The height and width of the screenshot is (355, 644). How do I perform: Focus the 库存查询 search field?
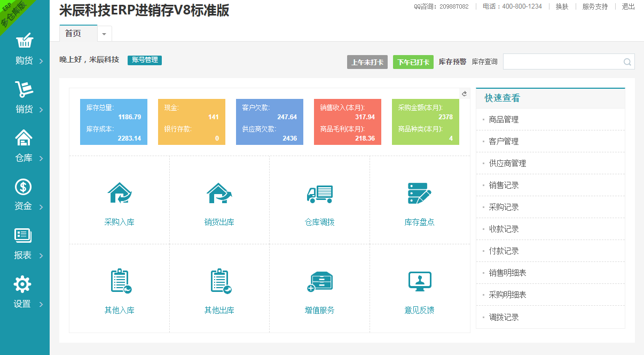[569, 62]
